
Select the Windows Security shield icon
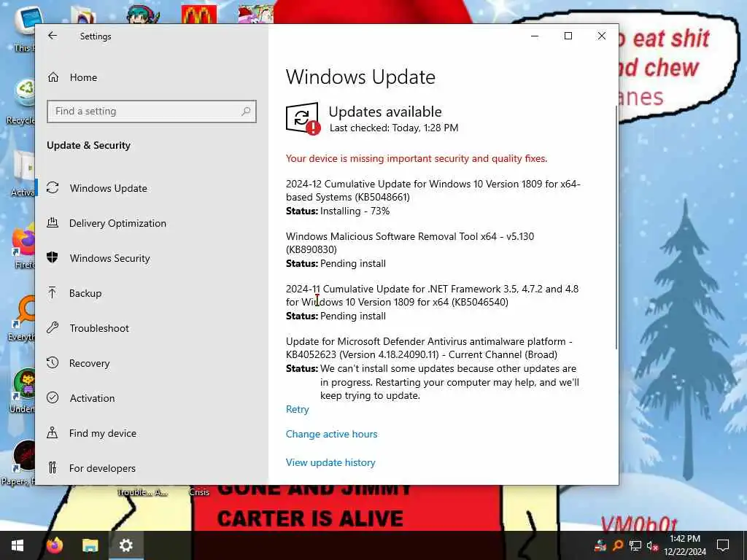53,257
